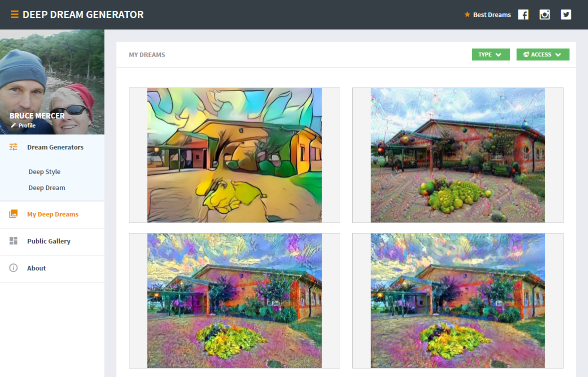Click the My Deep Dreams image icon

click(x=13, y=213)
